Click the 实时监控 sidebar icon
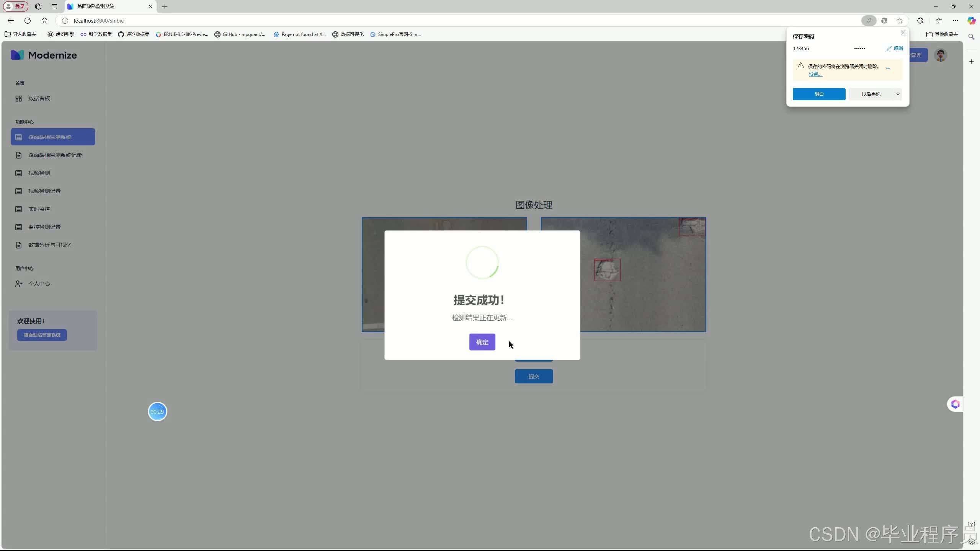This screenshot has height=551, width=980. tap(19, 209)
